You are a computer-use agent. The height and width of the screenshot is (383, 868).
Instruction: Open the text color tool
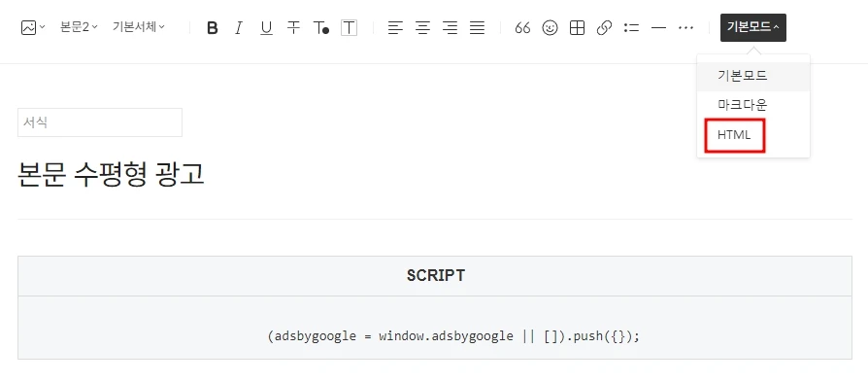(x=321, y=28)
